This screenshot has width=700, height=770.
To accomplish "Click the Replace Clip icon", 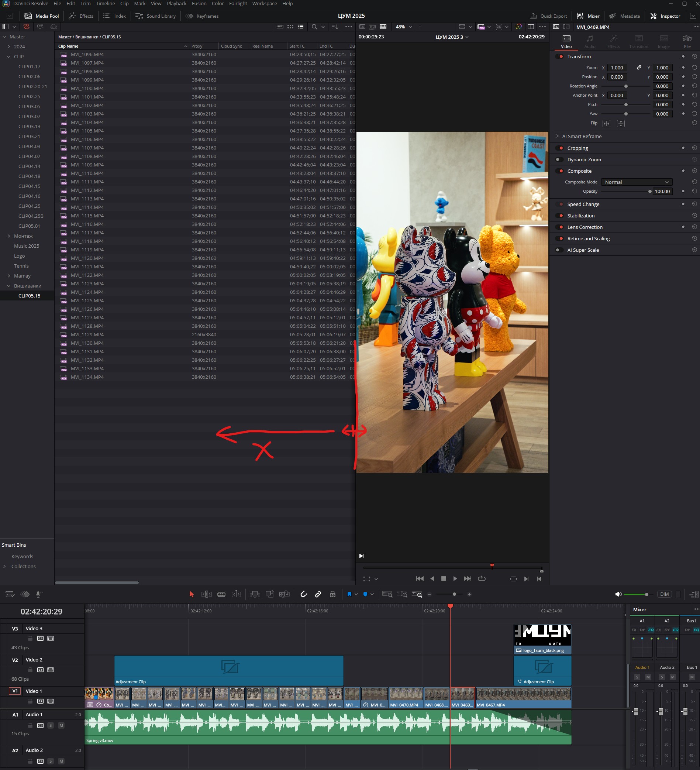I will pos(285,594).
